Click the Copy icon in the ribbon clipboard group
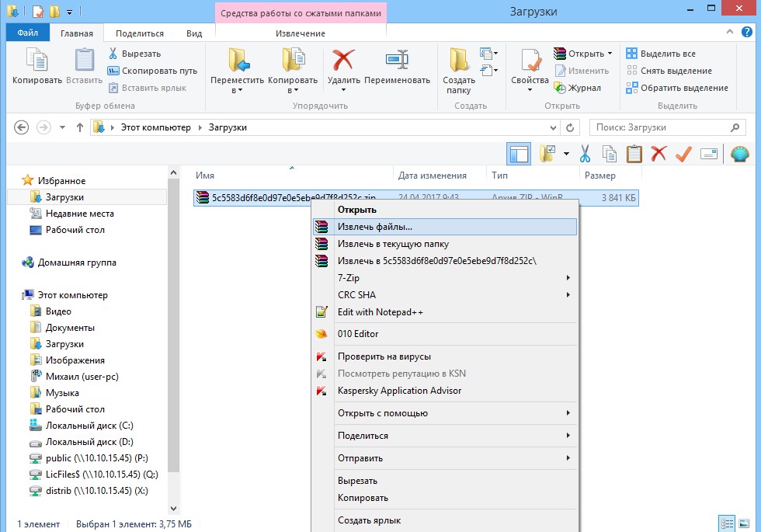Image resolution: width=761 pixels, height=532 pixels. pos(37,61)
